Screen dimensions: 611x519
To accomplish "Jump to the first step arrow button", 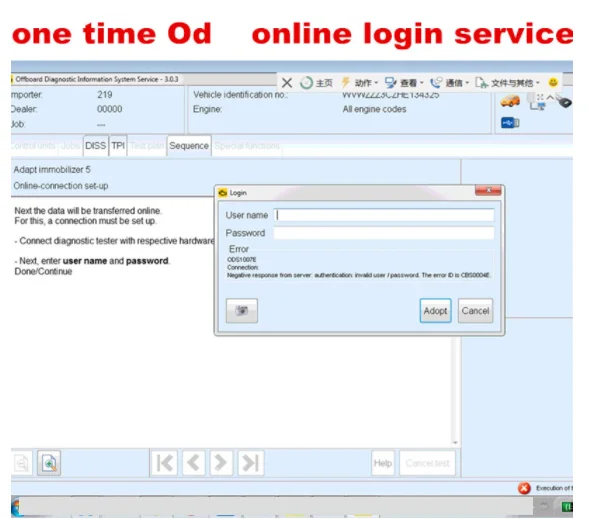I will pos(164,463).
